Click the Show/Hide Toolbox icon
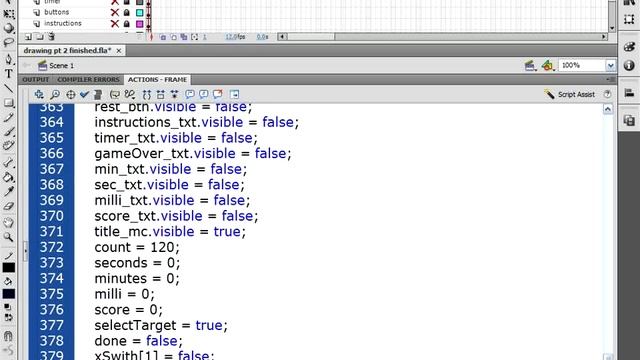640x360 pixels. (x=235, y=94)
